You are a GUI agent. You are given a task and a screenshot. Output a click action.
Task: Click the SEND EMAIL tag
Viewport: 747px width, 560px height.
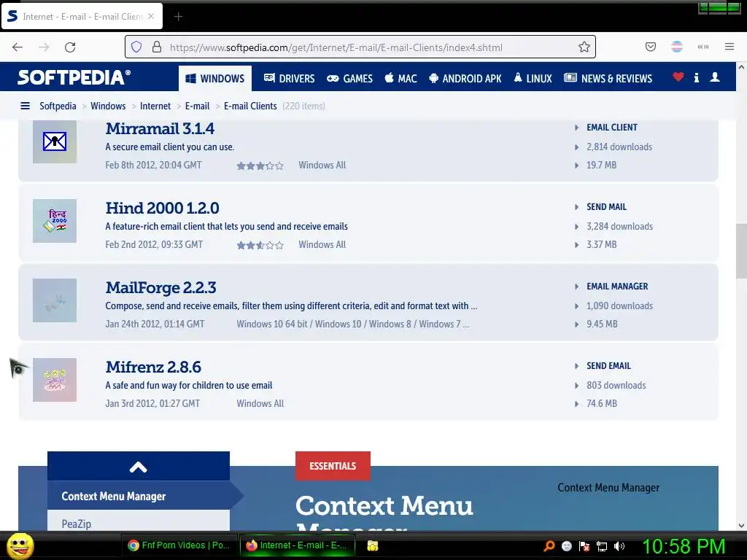[x=608, y=366]
